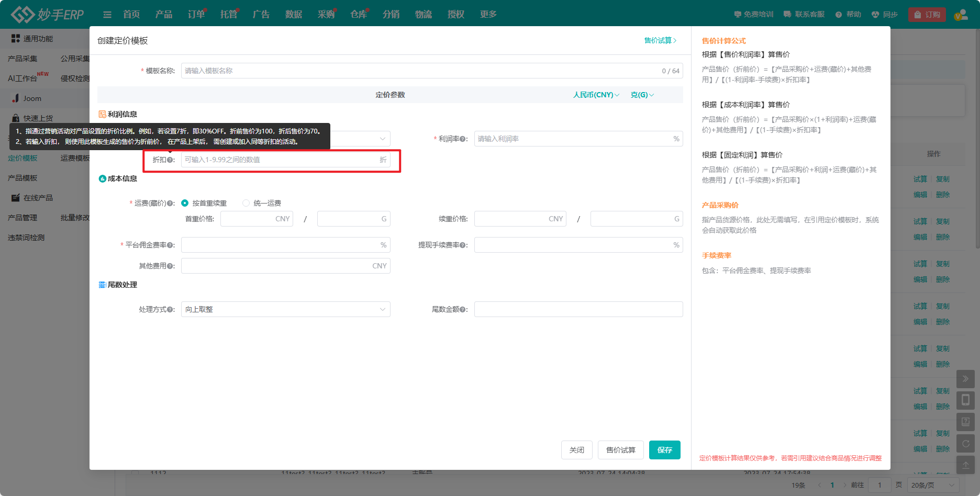Image resolution: width=980 pixels, height=496 pixels.
Task: Focus the 续重价格 CNY input
Action: 520,219
